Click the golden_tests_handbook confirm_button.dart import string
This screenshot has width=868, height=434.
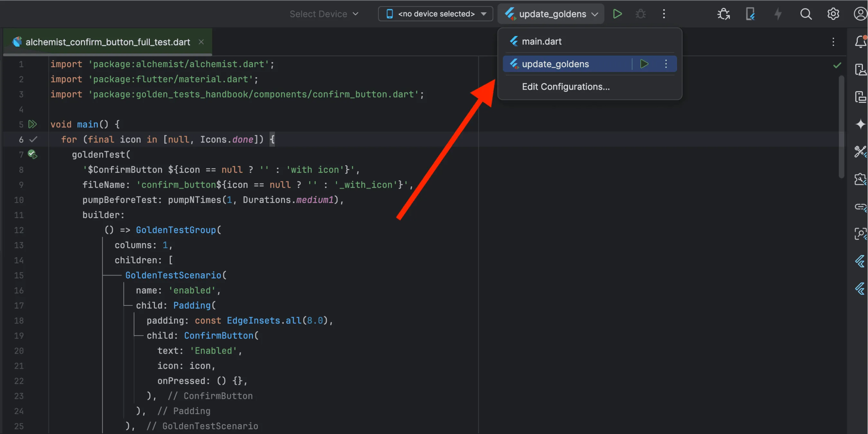tap(253, 94)
